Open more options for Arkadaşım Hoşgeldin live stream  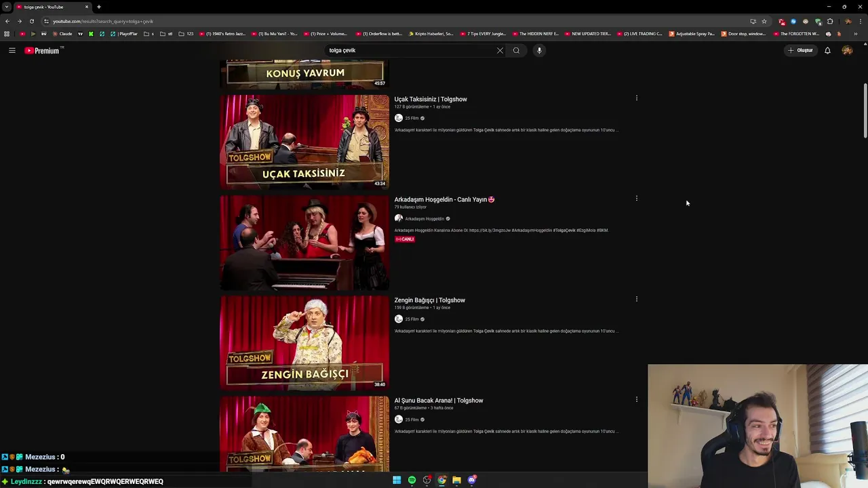tap(636, 199)
